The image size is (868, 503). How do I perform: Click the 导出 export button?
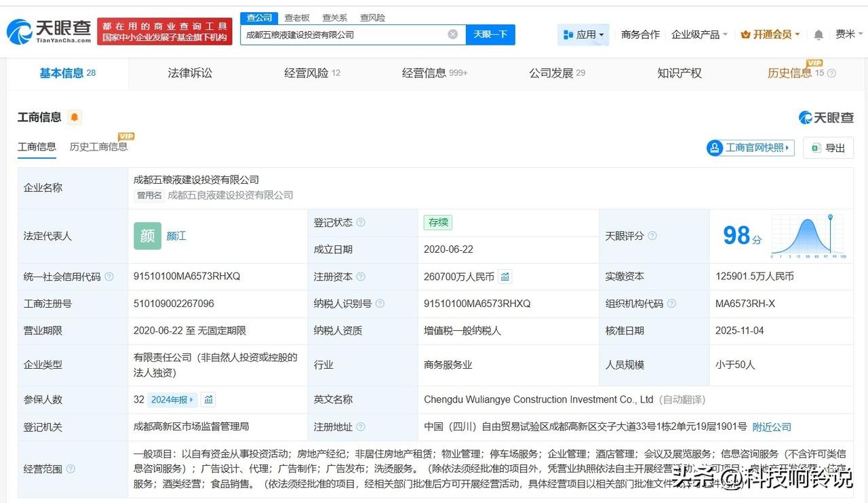pos(828,148)
